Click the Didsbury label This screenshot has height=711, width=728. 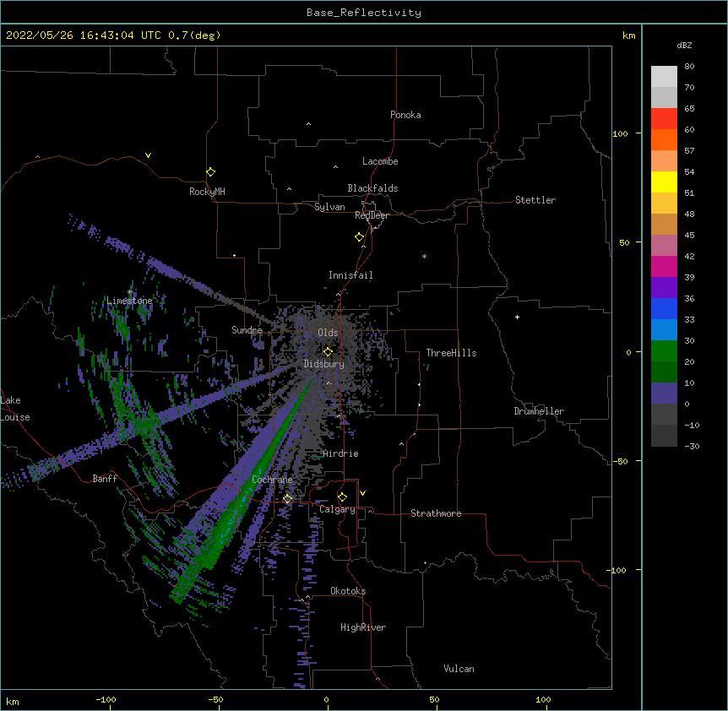click(324, 364)
